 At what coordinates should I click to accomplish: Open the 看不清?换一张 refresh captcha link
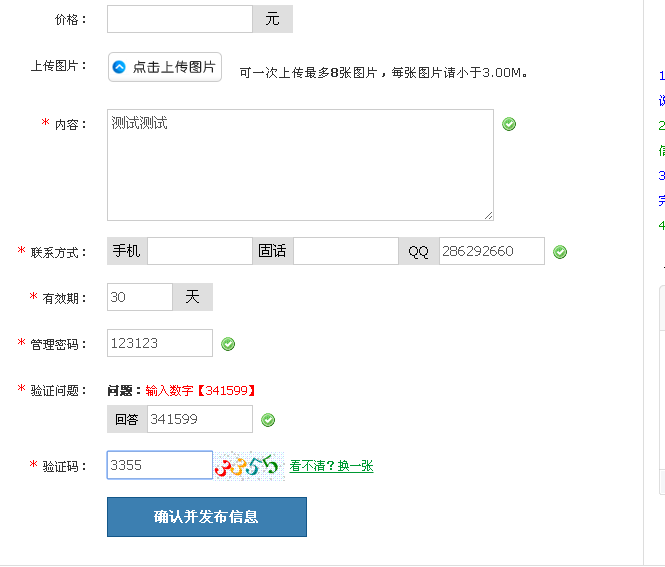click(x=331, y=466)
